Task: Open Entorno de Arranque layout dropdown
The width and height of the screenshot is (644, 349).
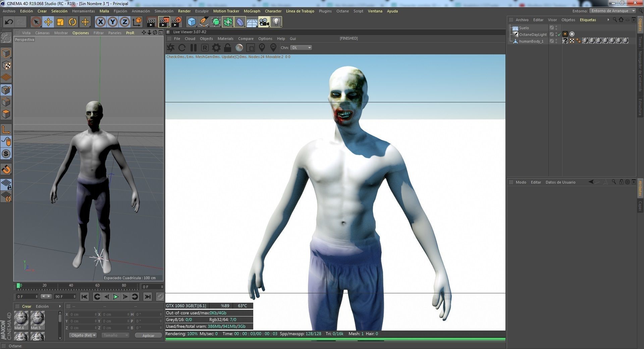Action: tap(612, 11)
